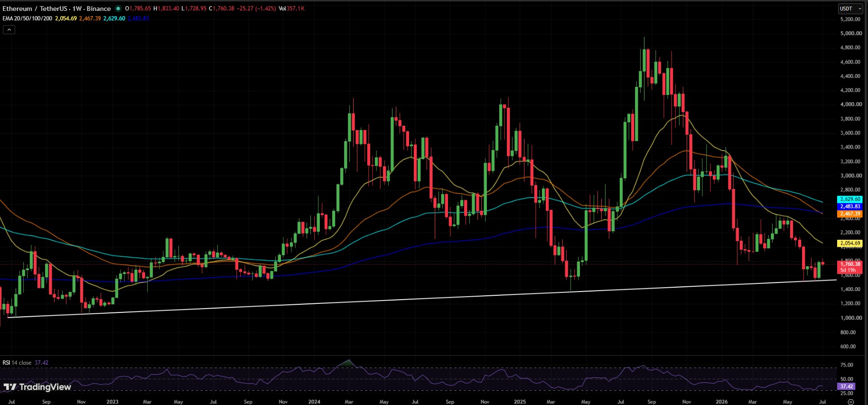Click the dark blue EMA 200 legend value
Viewport: 868px width, 405px height.
tap(139, 19)
